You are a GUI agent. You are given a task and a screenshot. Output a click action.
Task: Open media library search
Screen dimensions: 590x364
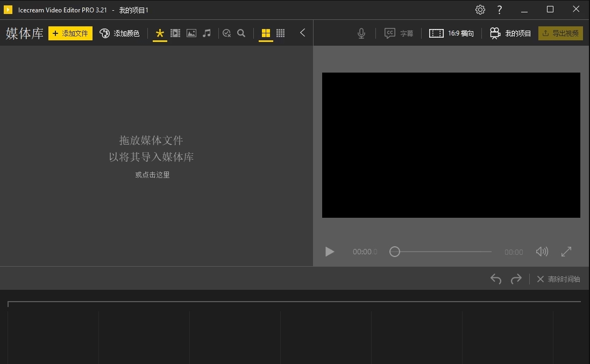241,33
